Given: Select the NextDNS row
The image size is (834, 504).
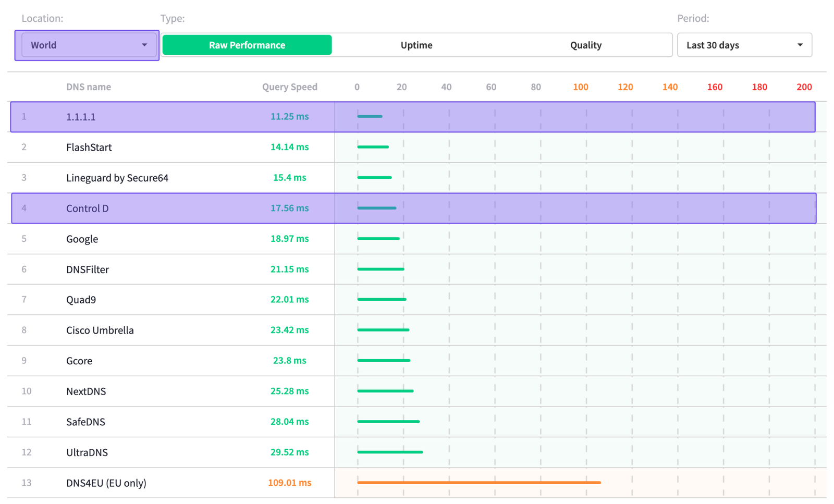Looking at the screenshot, I should tap(85, 391).
